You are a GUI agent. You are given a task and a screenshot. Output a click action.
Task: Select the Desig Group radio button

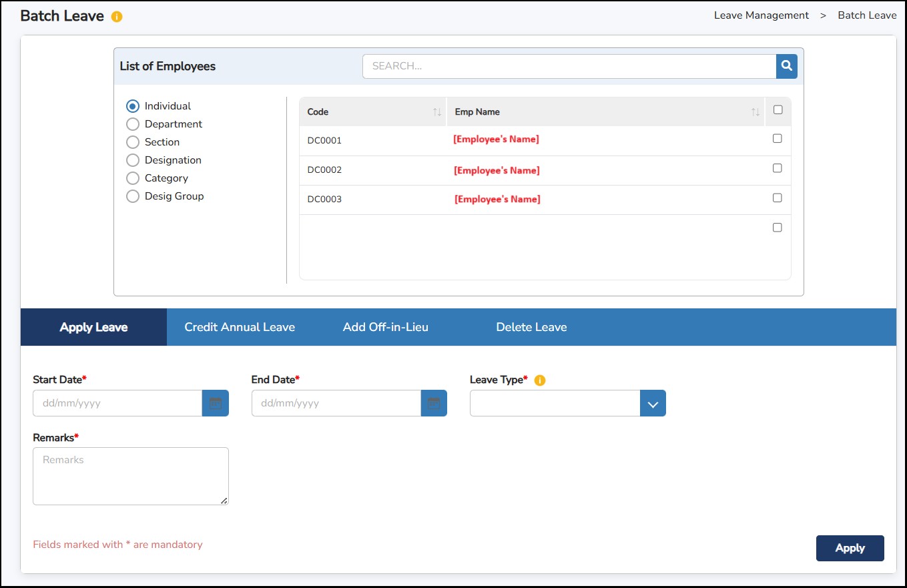(132, 196)
